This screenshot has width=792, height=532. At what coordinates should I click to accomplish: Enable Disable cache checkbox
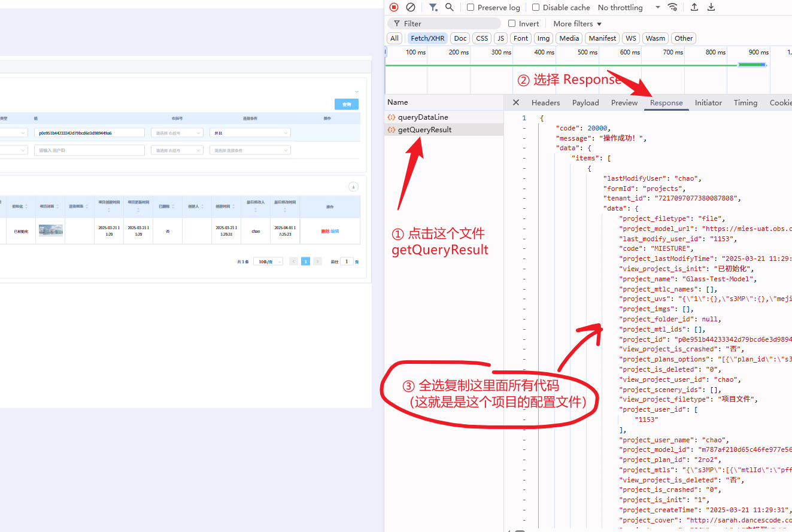536,7
